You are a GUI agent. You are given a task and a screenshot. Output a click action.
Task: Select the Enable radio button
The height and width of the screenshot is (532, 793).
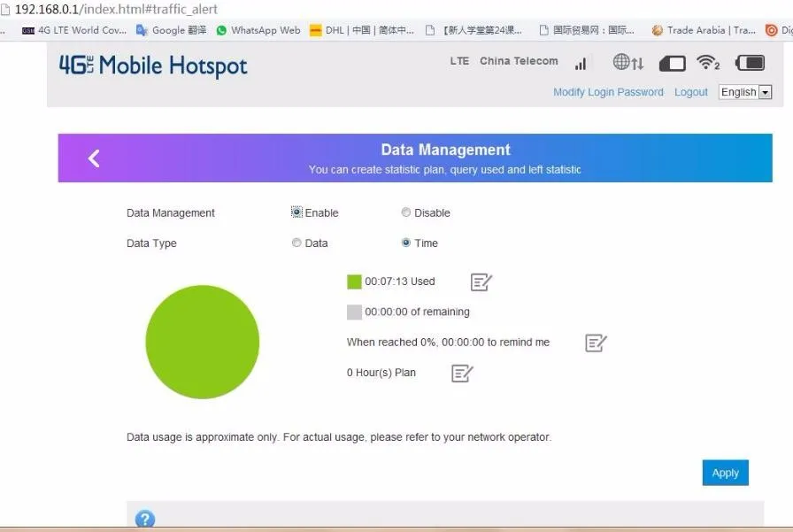pos(296,212)
